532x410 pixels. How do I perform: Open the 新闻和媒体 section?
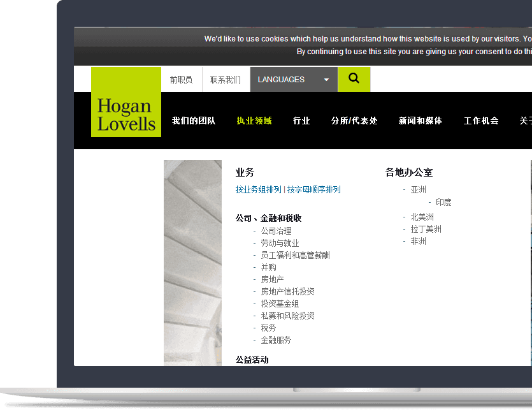pyautogui.click(x=420, y=120)
